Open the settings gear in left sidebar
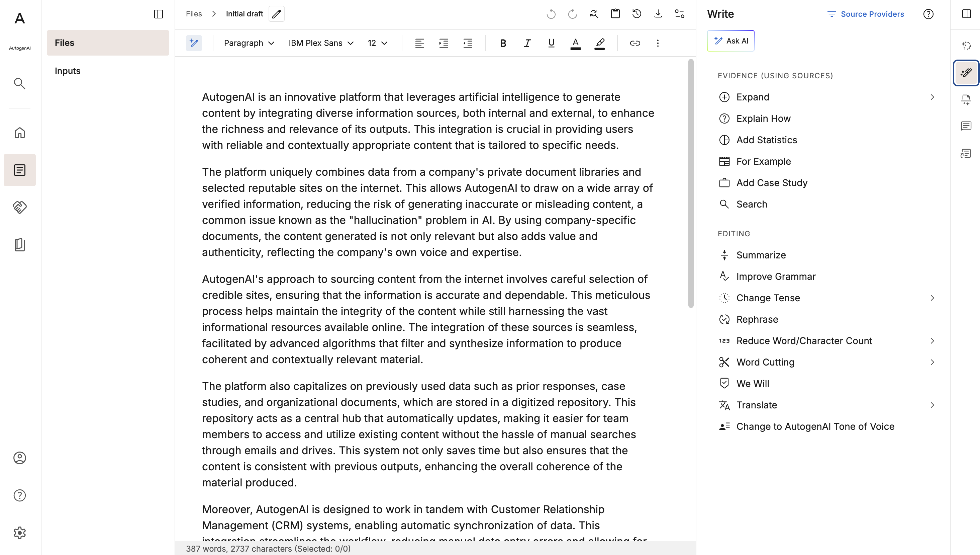980x555 pixels. coord(20,533)
